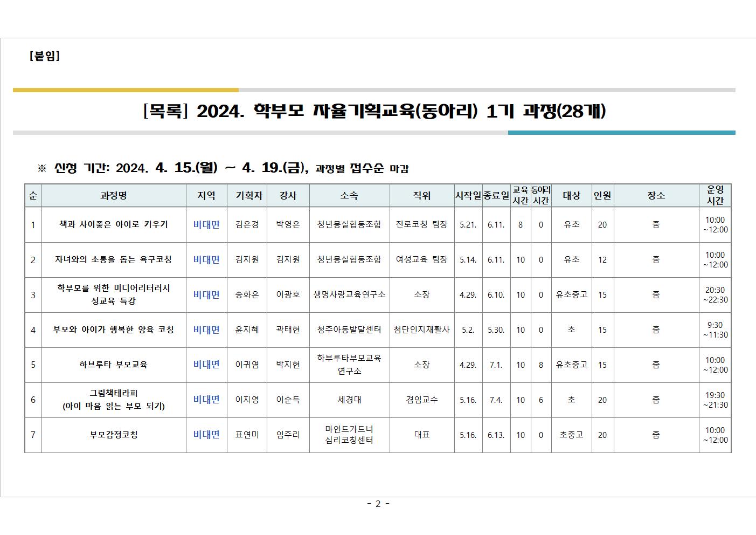Click the '종료일' column header

[496, 195]
